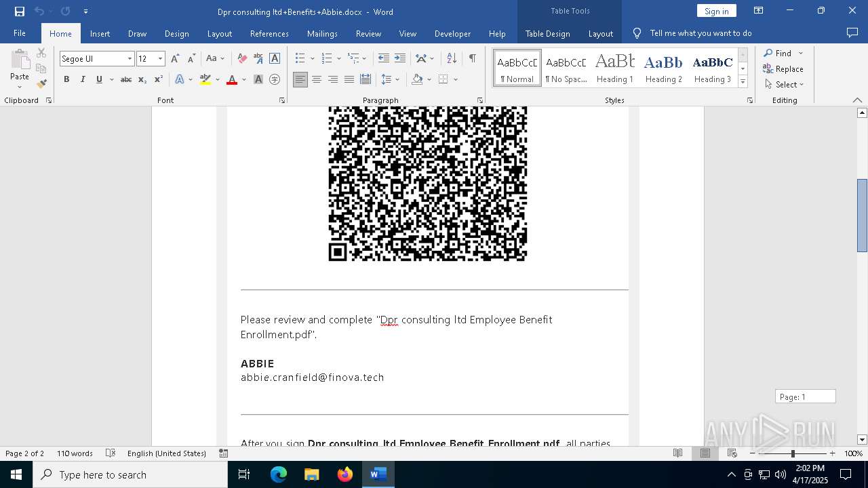Toggle Bold formatting
Screen dimensions: 868x488
tap(66, 79)
